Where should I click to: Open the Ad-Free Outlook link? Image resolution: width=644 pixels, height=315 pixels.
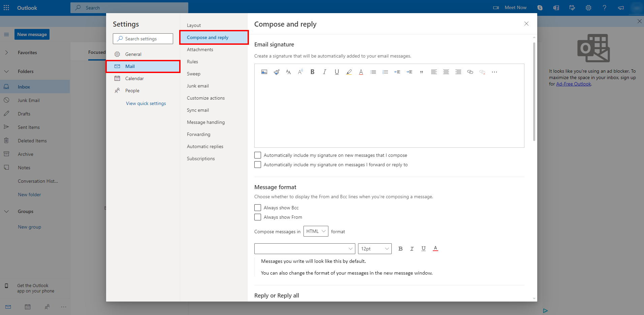[573, 84]
